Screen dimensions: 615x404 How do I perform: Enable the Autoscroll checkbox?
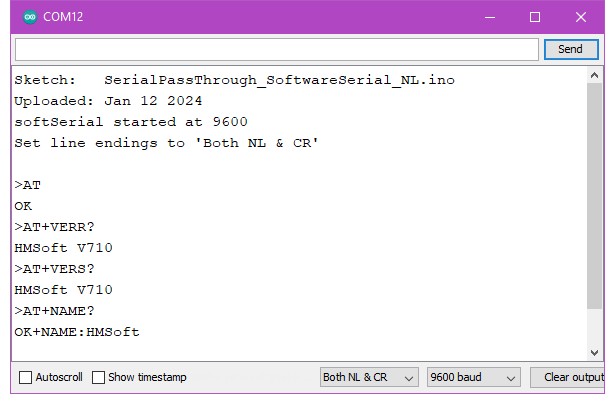coord(26,378)
